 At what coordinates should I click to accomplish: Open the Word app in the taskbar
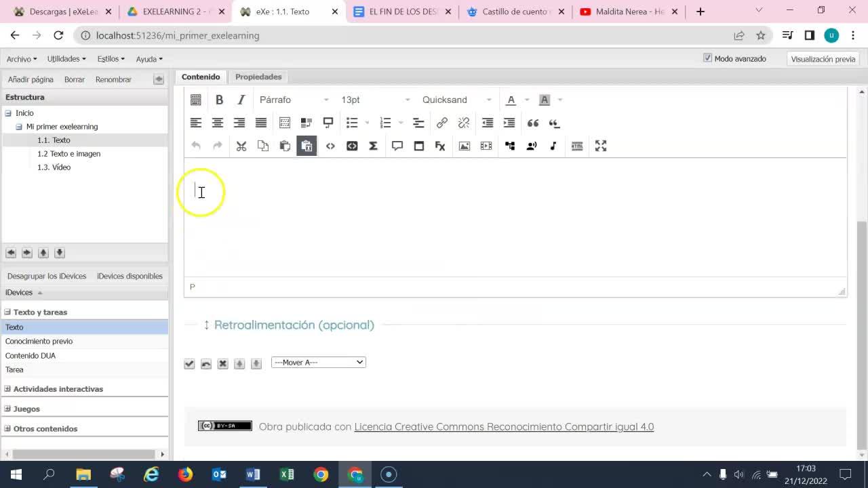253,474
